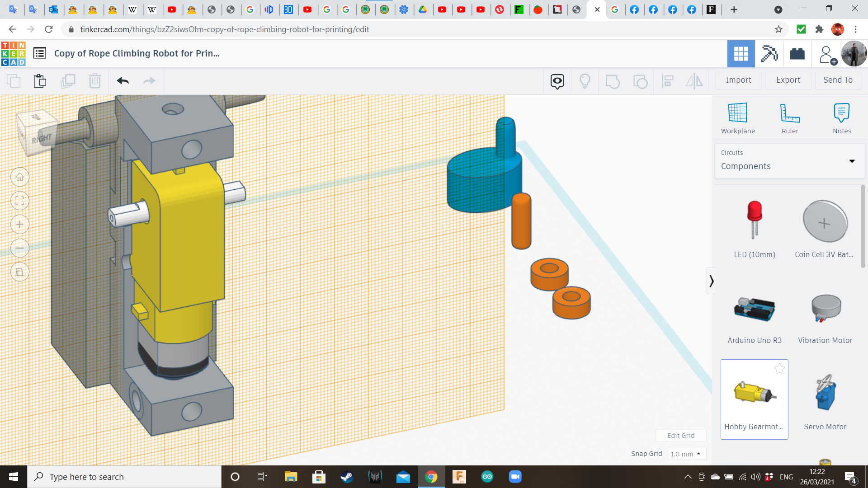Click the Home view icon
868x488 pixels.
click(x=20, y=177)
